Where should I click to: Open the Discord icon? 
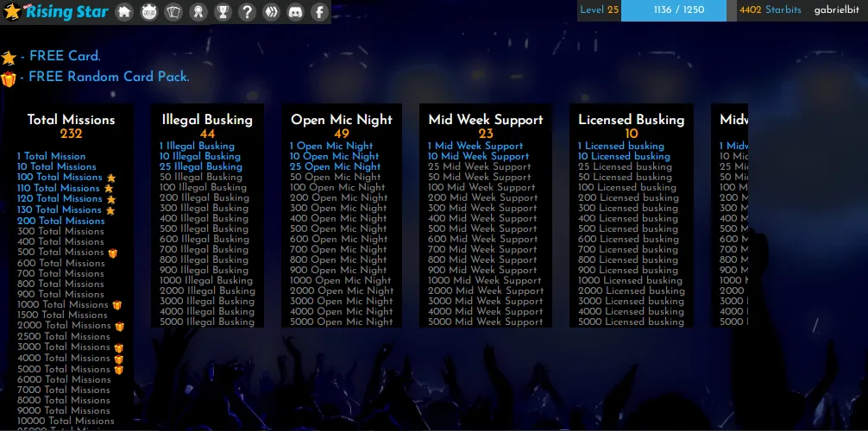[296, 11]
